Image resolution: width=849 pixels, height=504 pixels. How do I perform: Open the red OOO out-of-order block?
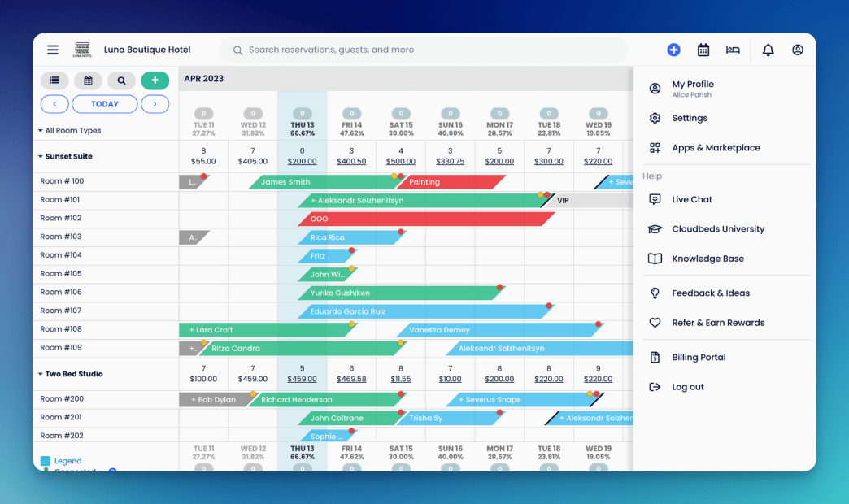click(x=426, y=219)
